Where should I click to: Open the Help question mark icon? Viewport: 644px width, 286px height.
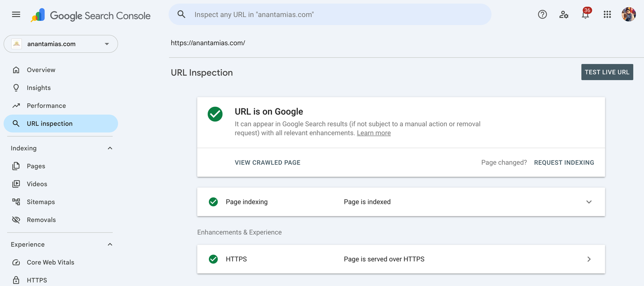[x=543, y=15]
